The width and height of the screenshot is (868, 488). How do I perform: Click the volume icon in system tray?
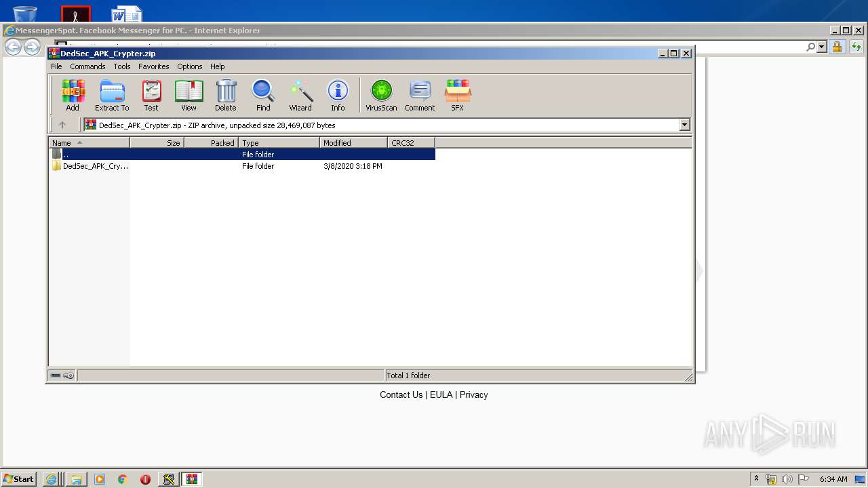pos(787,479)
